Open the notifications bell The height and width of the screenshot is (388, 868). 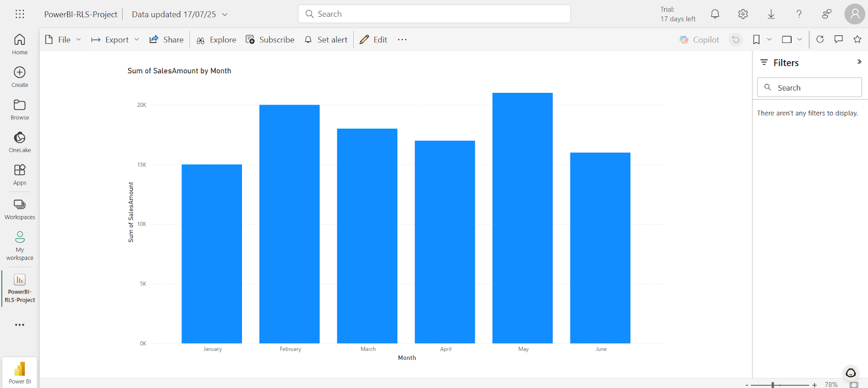[x=715, y=14]
